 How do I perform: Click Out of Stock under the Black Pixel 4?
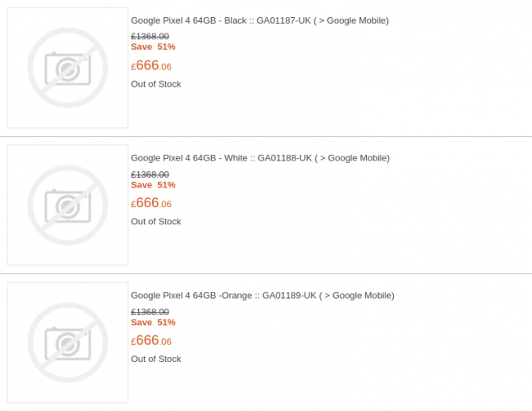156,84
